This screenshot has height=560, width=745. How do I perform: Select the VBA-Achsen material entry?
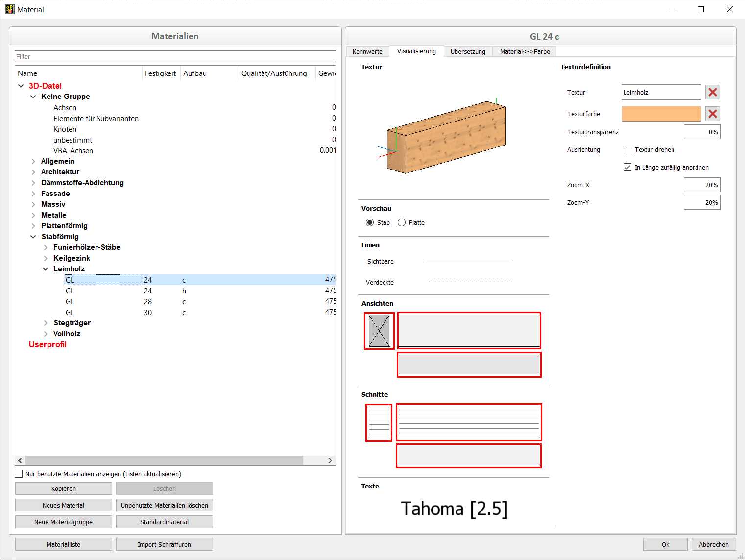[73, 151]
